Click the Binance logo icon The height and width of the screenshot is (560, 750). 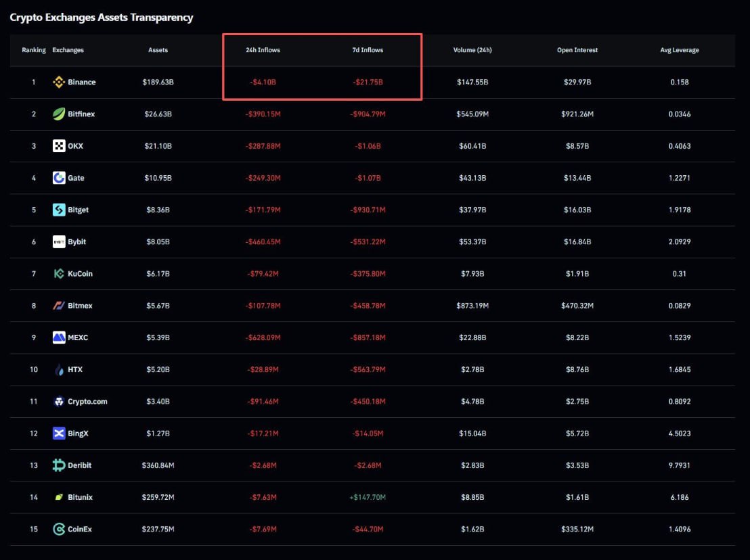[59, 83]
